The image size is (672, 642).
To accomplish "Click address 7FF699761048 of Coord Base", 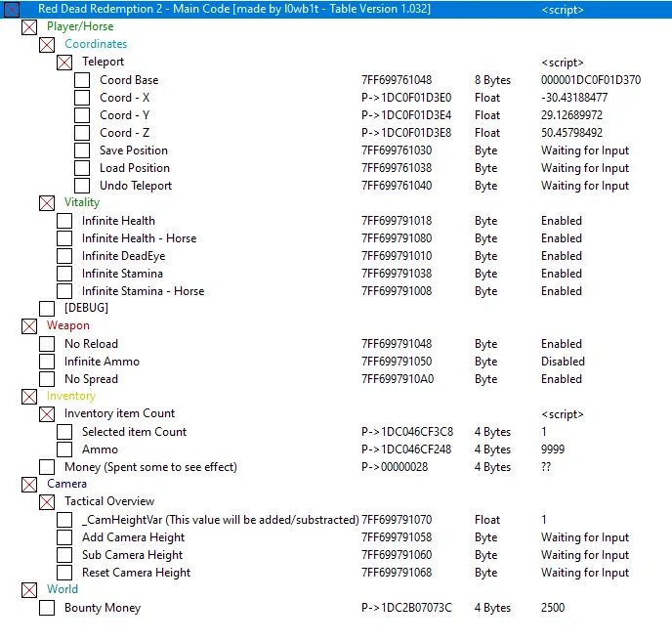I will (x=397, y=80).
